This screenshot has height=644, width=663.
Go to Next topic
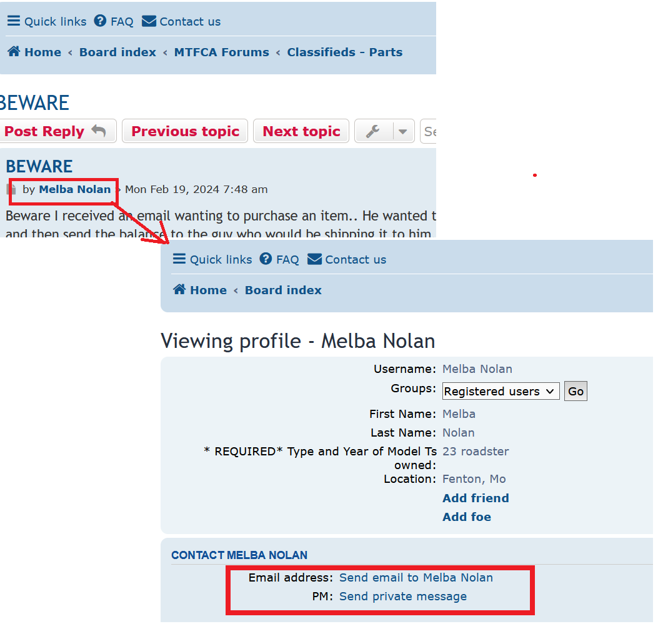pos(301,131)
